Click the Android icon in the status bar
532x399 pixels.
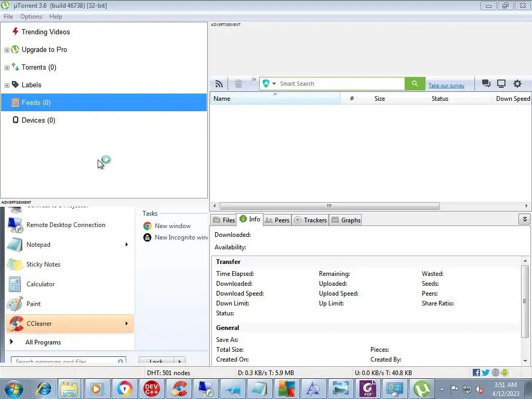click(504, 373)
